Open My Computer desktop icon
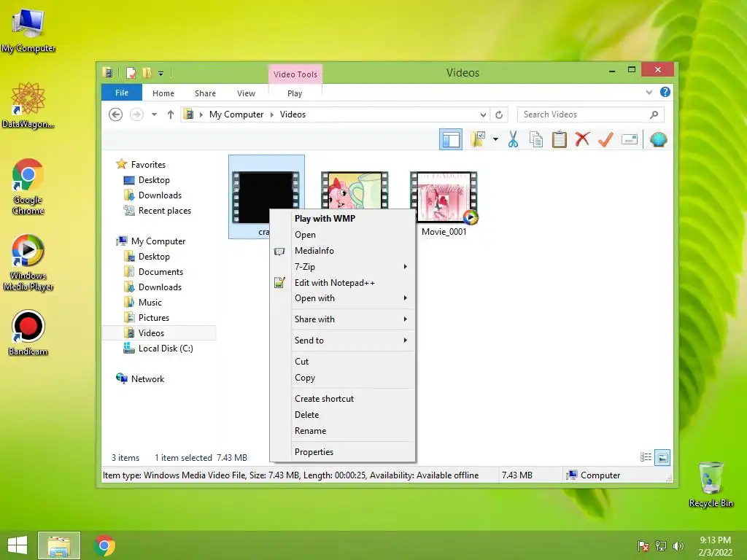Image resolution: width=747 pixels, height=560 pixels. (28, 30)
